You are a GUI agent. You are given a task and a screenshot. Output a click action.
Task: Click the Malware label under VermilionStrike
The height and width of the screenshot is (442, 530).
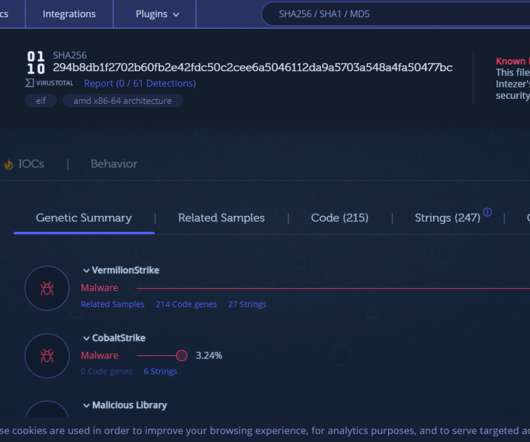tap(99, 288)
